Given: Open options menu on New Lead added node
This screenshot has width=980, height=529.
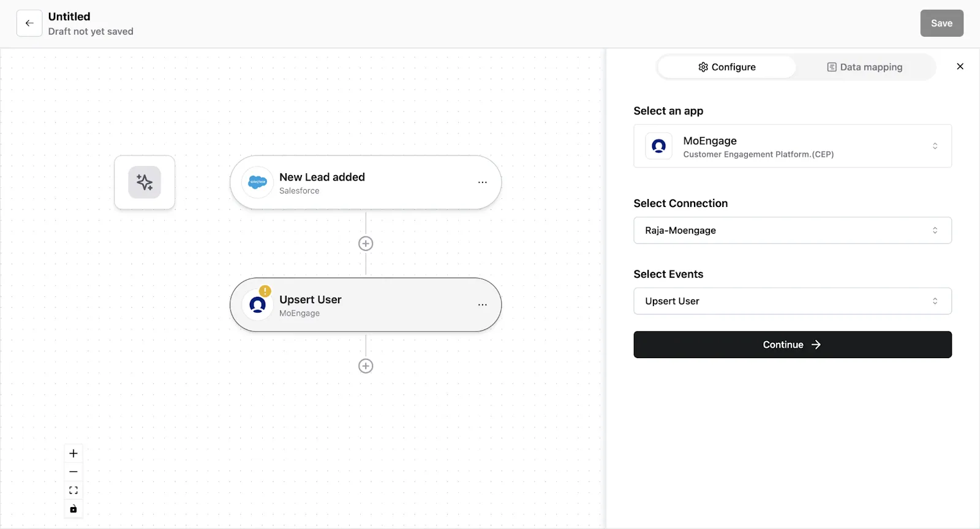Looking at the screenshot, I should coord(483,182).
